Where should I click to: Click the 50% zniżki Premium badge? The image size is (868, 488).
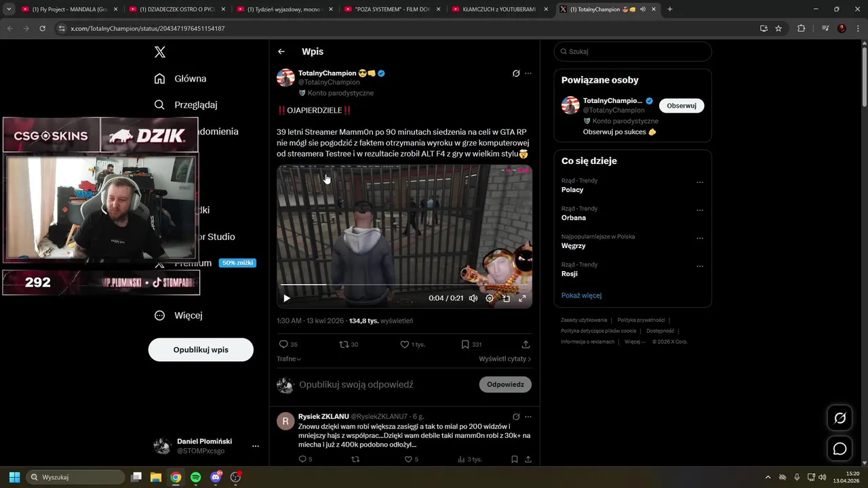(237, 263)
